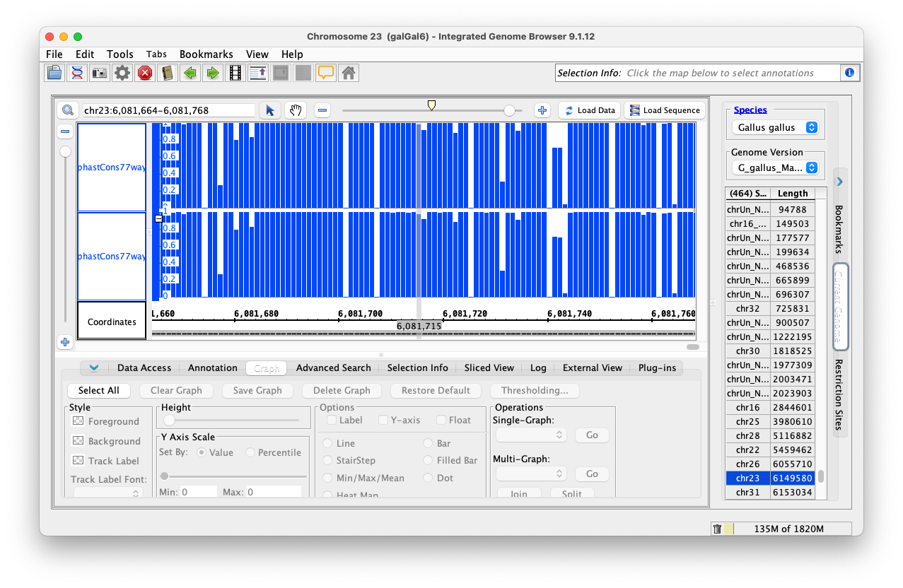Check the Y-axis option checkbox
The height and width of the screenshot is (588, 903).
[x=383, y=420]
